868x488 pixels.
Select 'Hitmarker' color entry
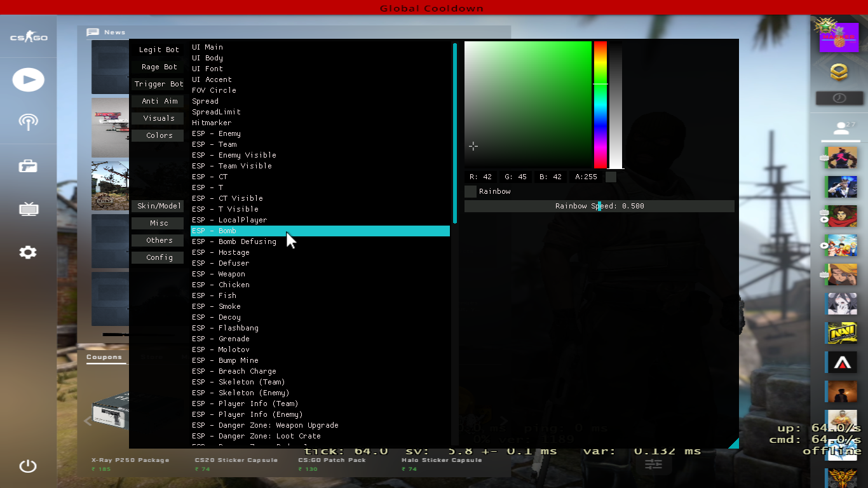(x=320, y=123)
